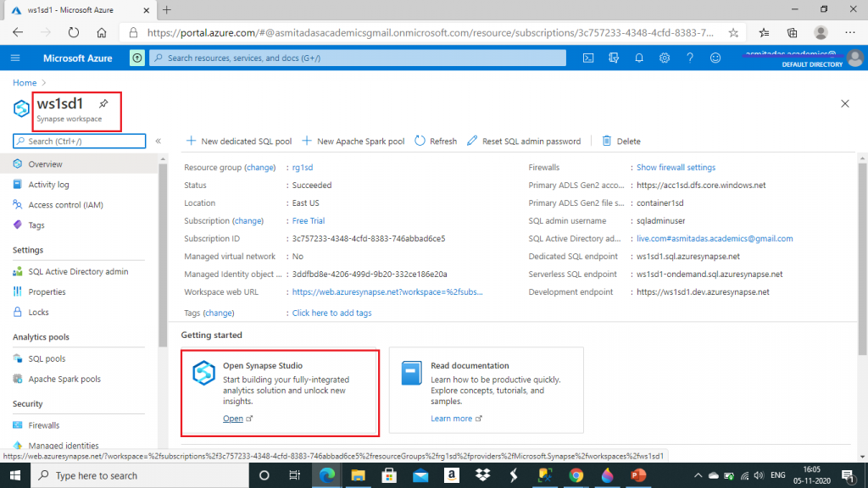868x488 pixels.
Task: Open Cloud Shell from the top bar
Action: [x=588, y=58]
